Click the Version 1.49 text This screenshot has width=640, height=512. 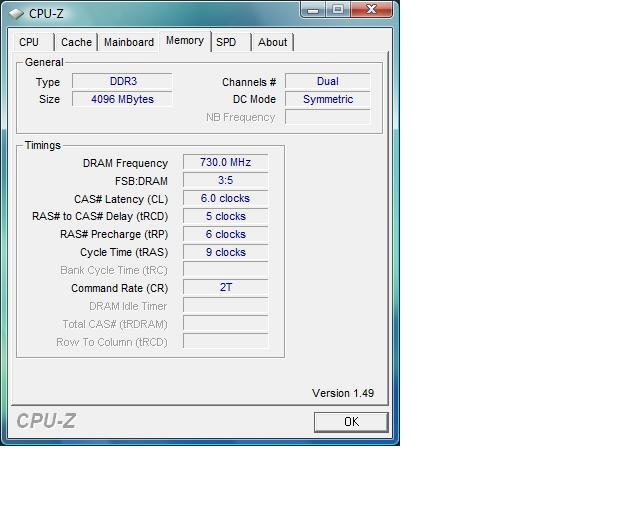coord(343,393)
